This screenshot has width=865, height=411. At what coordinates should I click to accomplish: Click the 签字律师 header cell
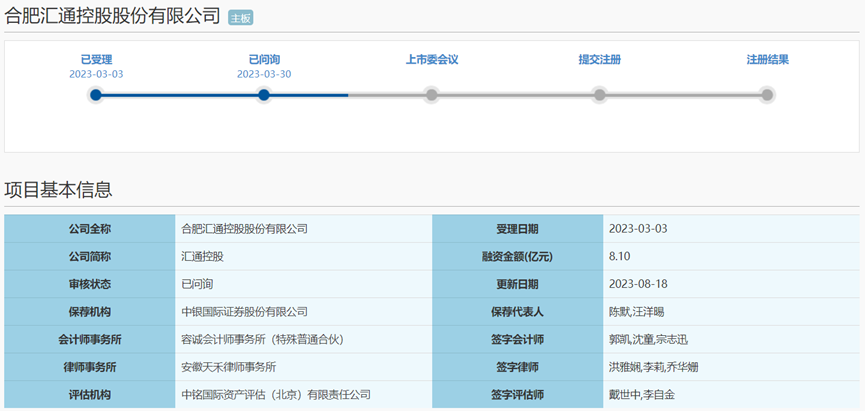click(517, 367)
